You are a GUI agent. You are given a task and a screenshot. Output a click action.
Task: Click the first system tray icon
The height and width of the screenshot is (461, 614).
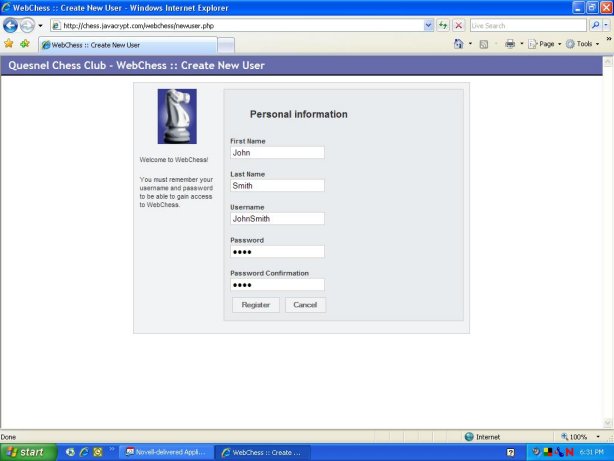click(536, 452)
